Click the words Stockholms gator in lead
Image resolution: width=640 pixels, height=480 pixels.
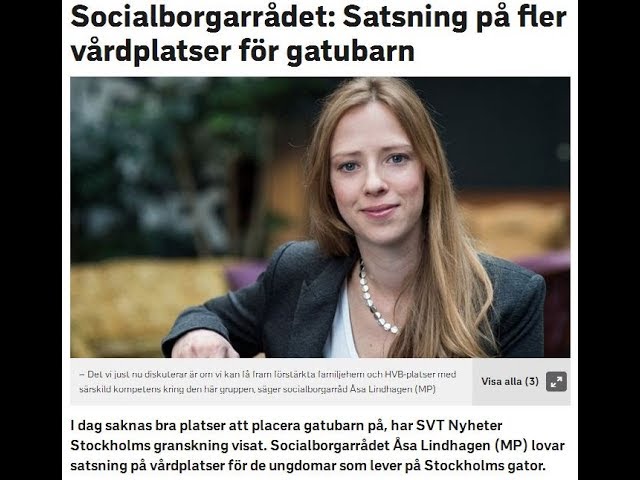click(x=484, y=465)
